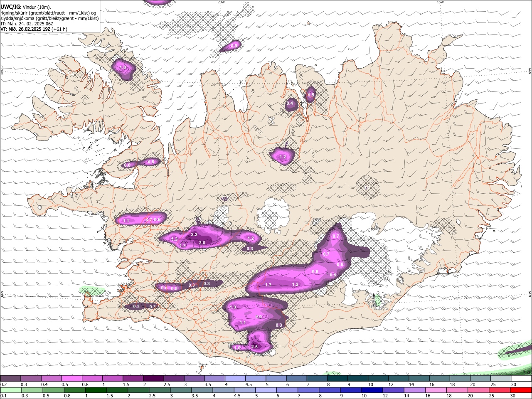Click the '20W' longitude label
This screenshot has height=399, width=532.
click(221, 2)
